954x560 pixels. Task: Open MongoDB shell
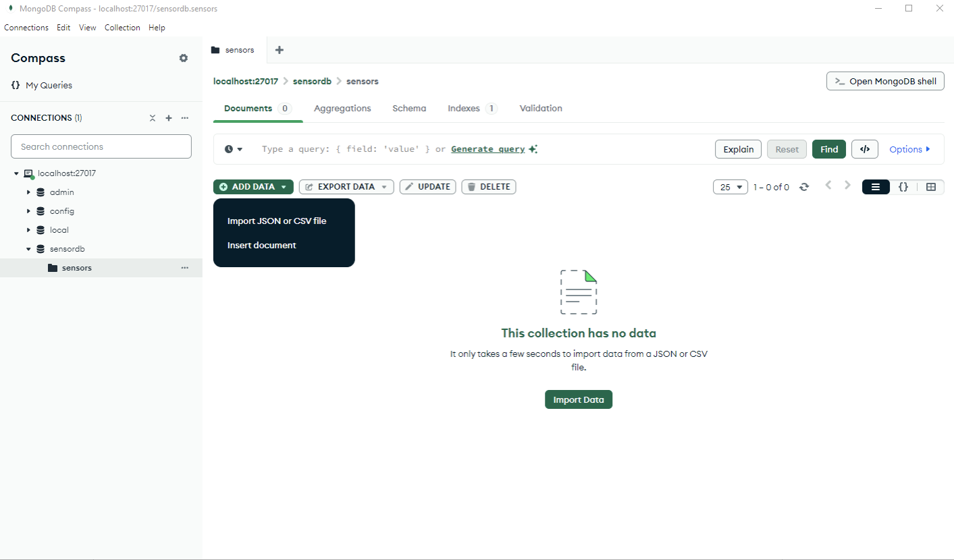pyautogui.click(x=885, y=81)
